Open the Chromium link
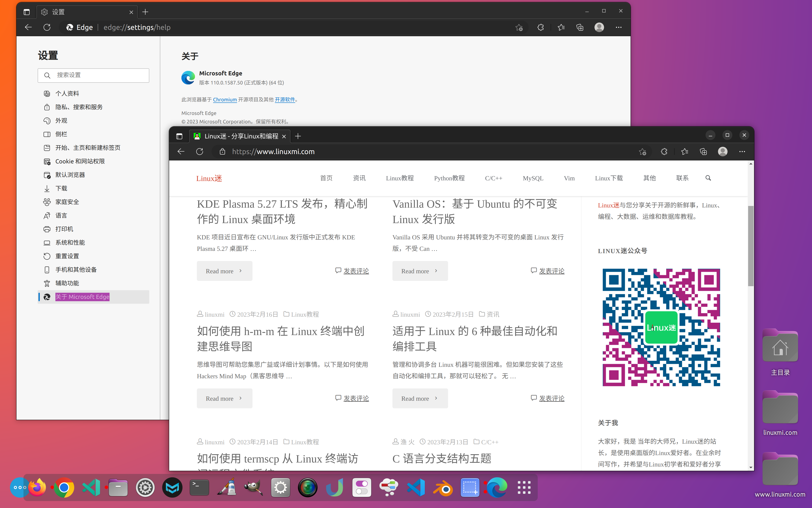812x508 pixels. coord(225,100)
